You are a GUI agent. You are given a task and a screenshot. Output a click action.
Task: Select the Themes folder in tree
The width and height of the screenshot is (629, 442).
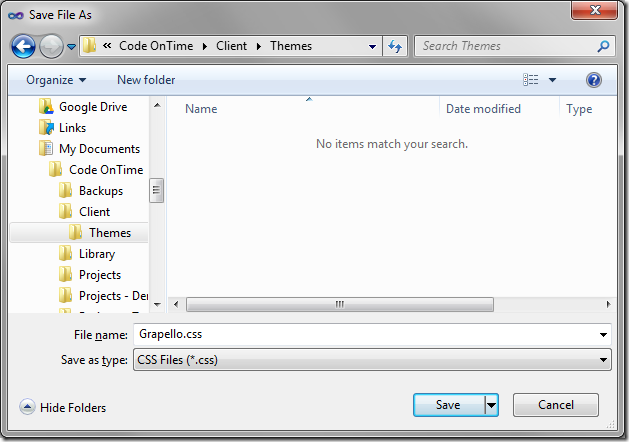pyautogui.click(x=110, y=233)
